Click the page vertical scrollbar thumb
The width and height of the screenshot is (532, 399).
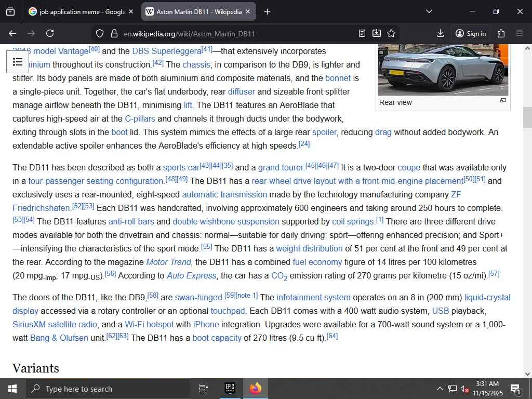coord(527,117)
